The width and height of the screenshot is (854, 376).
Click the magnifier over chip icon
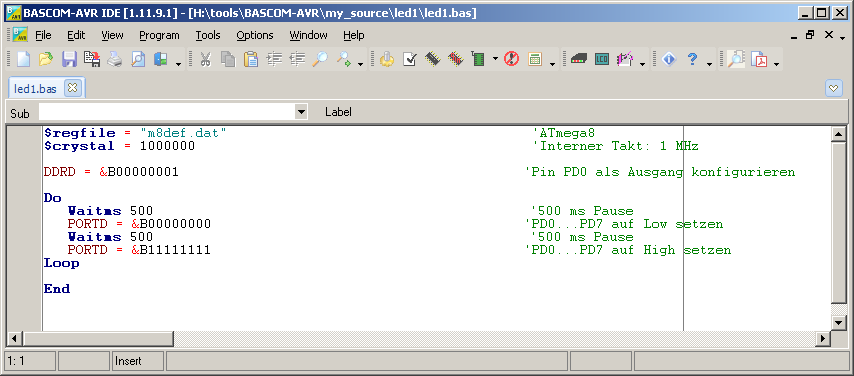click(x=736, y=59)
